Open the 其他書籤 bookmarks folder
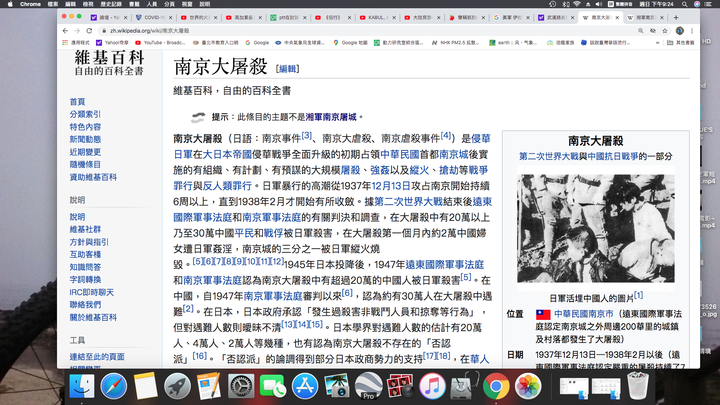 click(681, 43)
